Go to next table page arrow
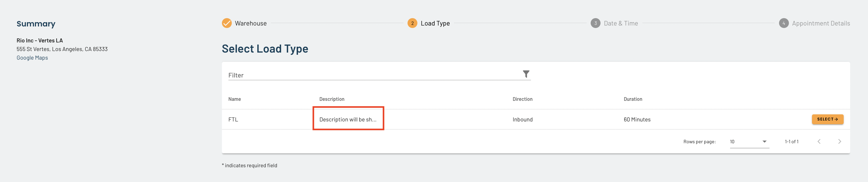The width and height of the screenshot is (868, 182). pyautogui.click(x=840, y=141)
